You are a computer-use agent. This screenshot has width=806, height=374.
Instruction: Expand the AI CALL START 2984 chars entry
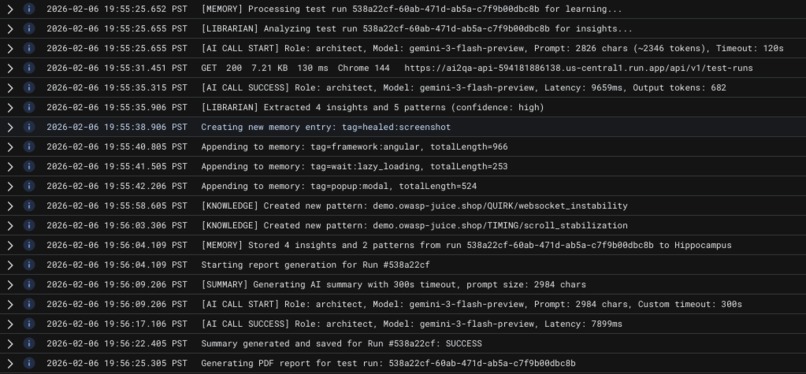point(10,304)
